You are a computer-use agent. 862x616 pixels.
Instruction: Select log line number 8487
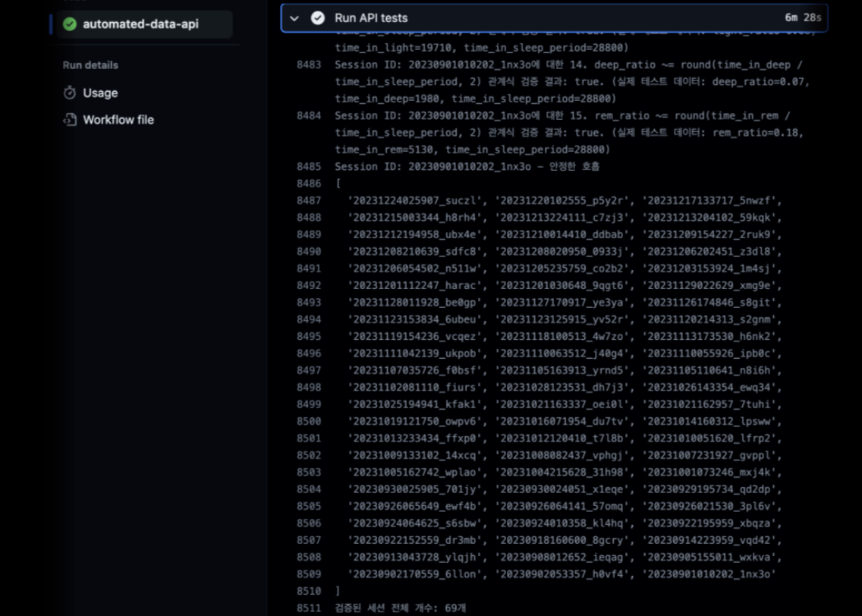click(309, 200)
